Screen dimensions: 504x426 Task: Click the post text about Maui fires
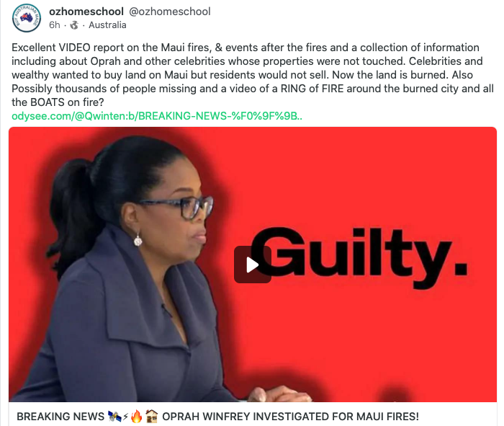[x=252, y=75]
